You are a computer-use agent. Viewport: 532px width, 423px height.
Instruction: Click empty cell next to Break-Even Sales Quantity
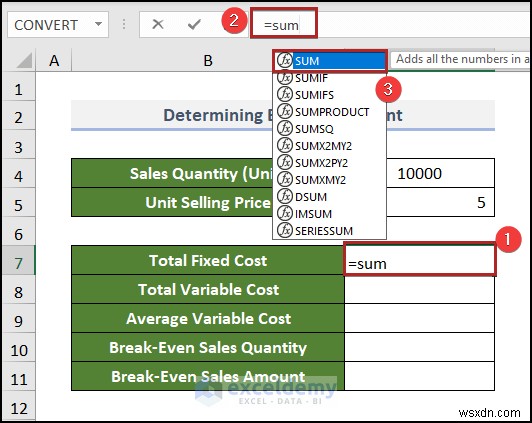(x=419, y=347)
